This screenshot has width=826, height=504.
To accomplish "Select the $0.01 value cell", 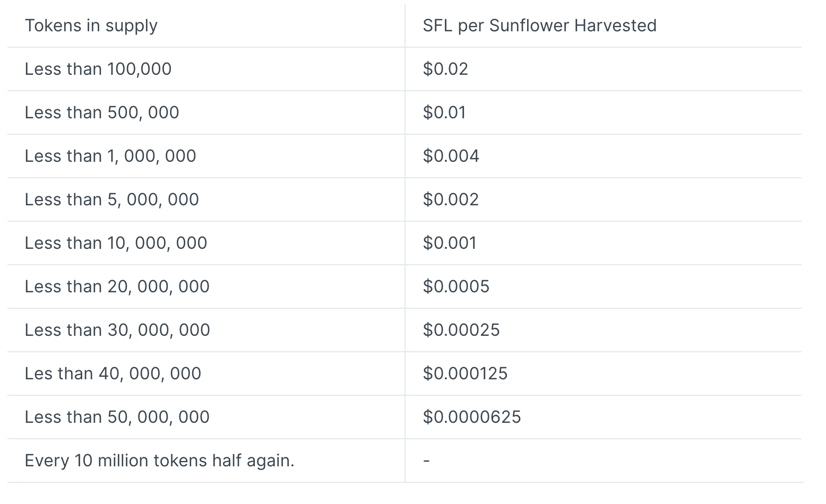I will click(x=444, y=112).
